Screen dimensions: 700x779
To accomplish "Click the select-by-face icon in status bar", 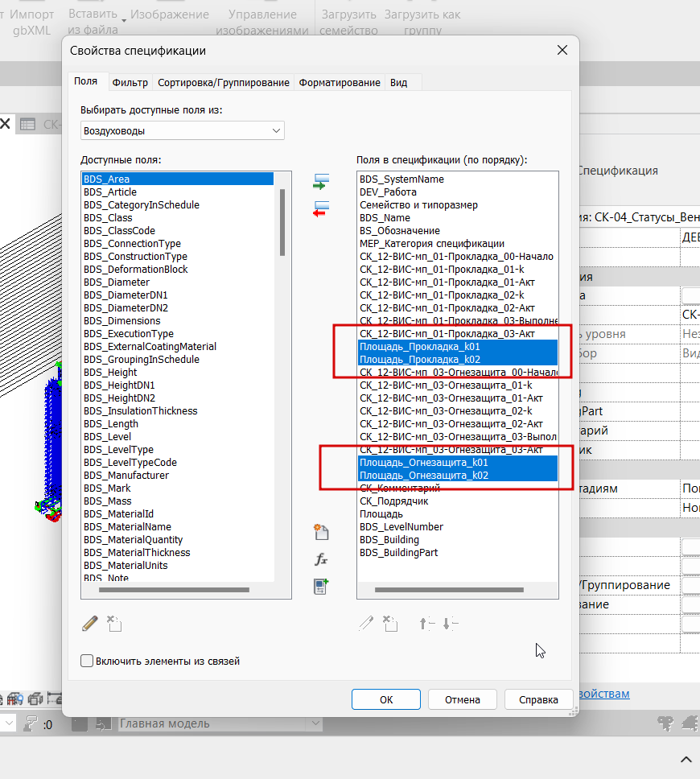I will 690,723.
